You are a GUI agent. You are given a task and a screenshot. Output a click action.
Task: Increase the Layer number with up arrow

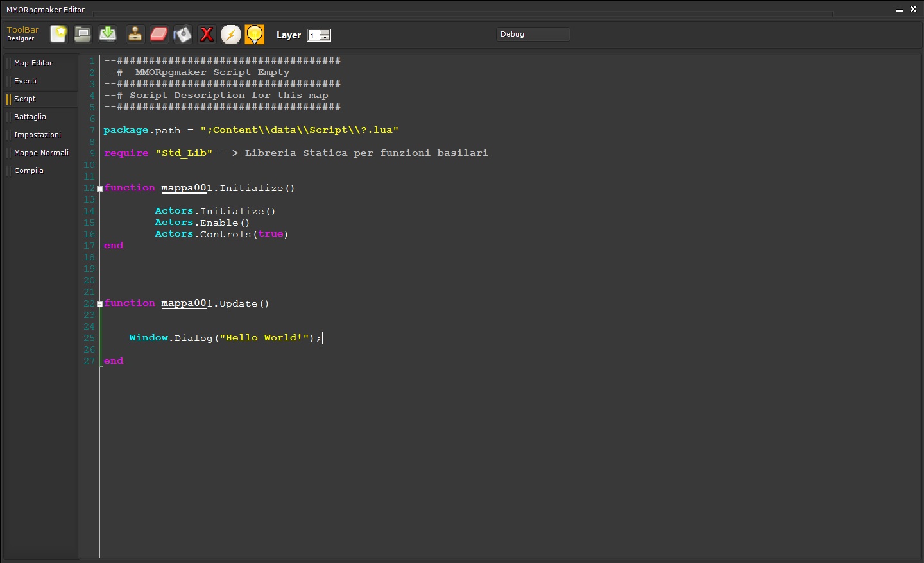[x=325, y=33]
